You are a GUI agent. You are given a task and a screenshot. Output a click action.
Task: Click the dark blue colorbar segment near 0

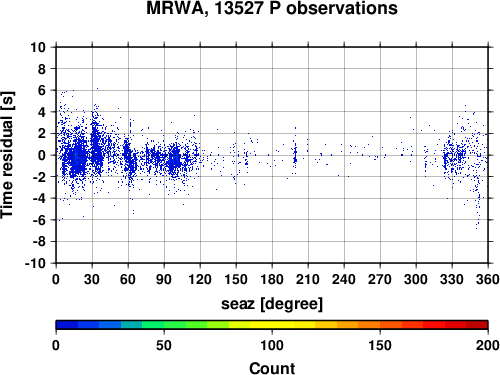(67, 325)
